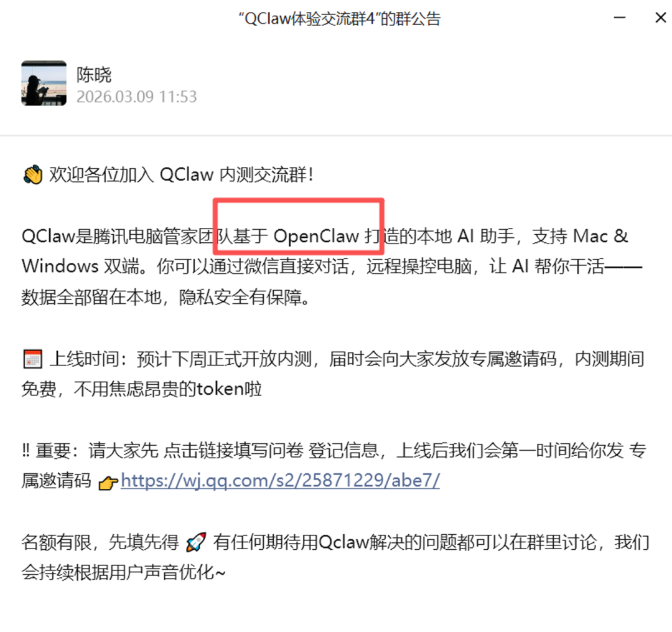Click the announcement timestamp 2026.03.09 11:53
This screenshot has width=672, height=632.
(137, 97)
